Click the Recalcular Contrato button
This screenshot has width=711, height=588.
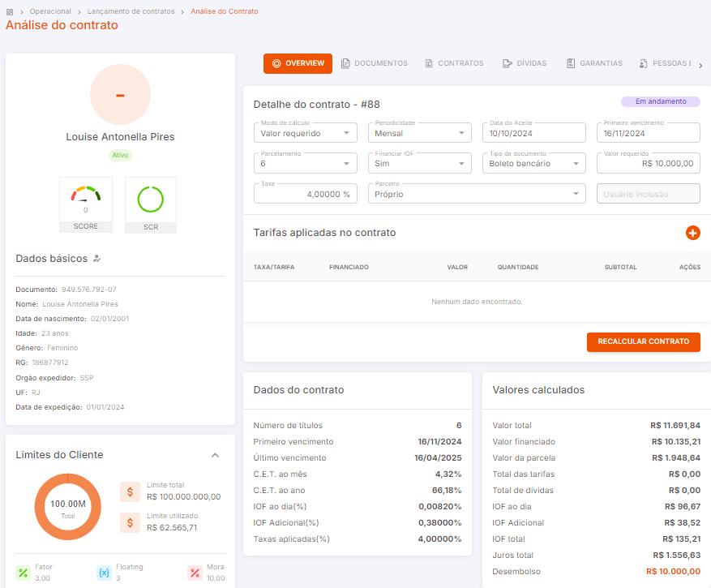[644, 341]
